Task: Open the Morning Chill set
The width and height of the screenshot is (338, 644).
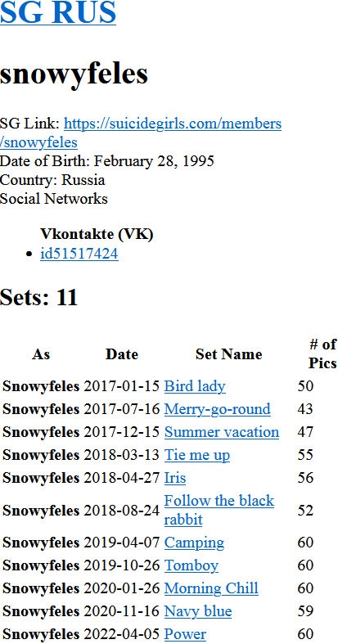Action: 211,588
